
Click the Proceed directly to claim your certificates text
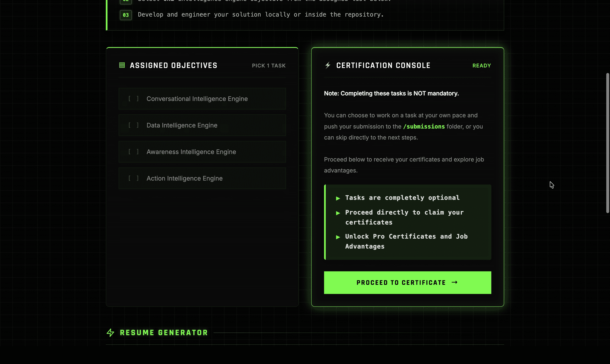click(x=404, y=217)
